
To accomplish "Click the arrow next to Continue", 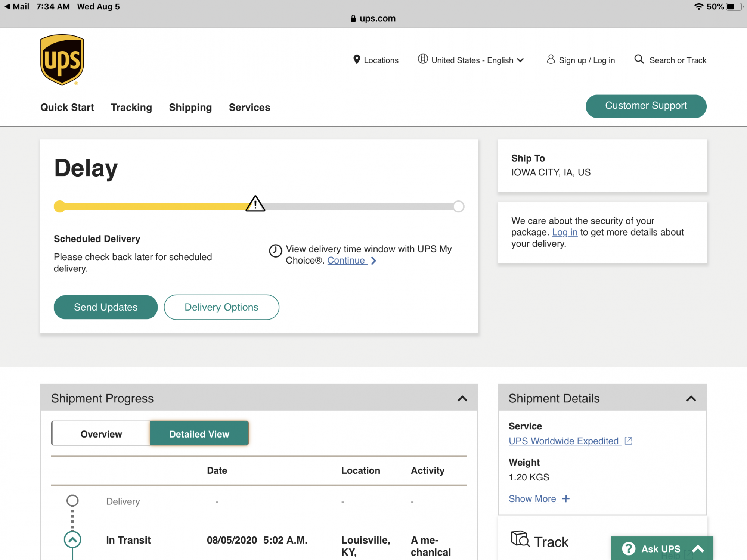I will click(373, 261).
